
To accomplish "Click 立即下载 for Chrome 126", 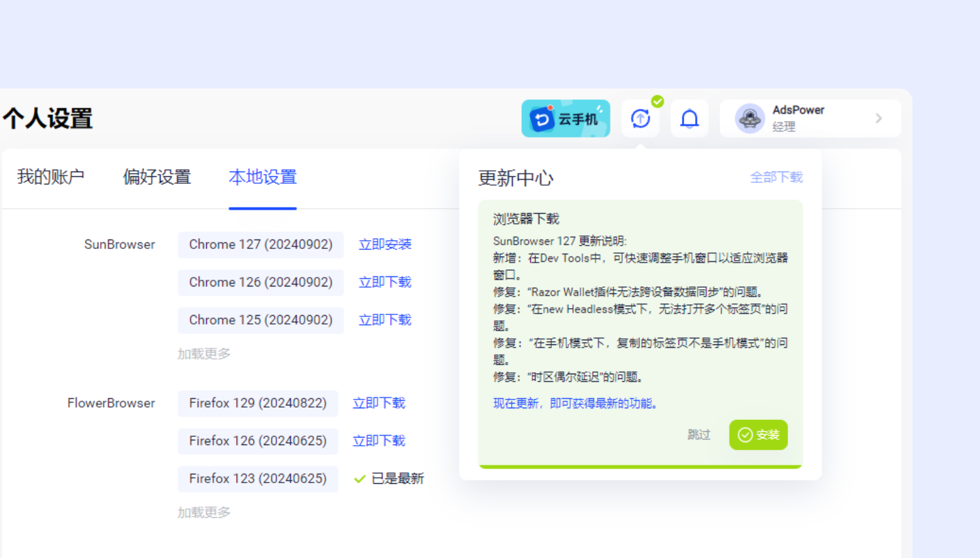I will tap(385, 282).
